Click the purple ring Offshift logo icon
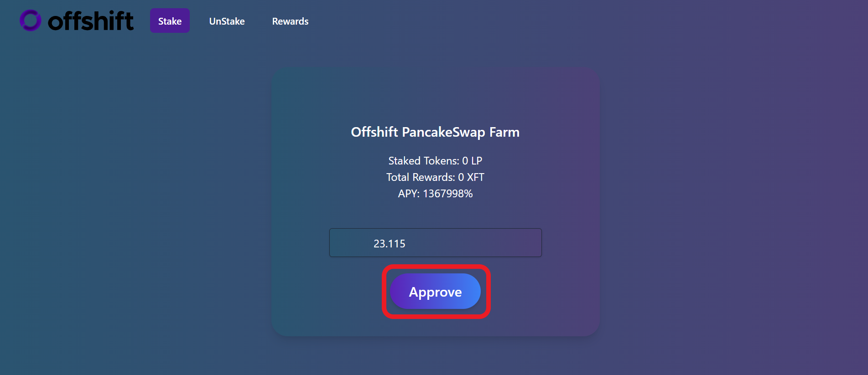The width and height of the screenshot is (868, 375). [31, 21]
